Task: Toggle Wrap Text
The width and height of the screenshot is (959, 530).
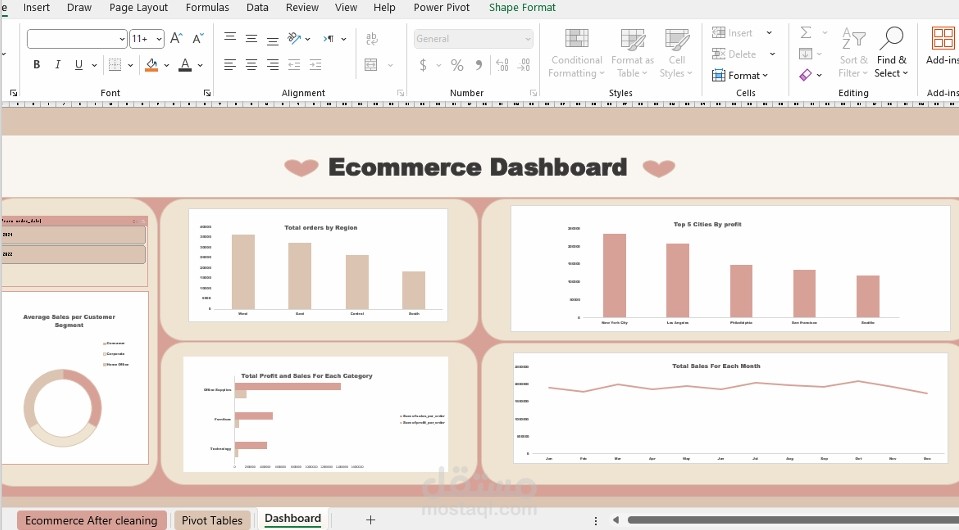Action: 371,39
